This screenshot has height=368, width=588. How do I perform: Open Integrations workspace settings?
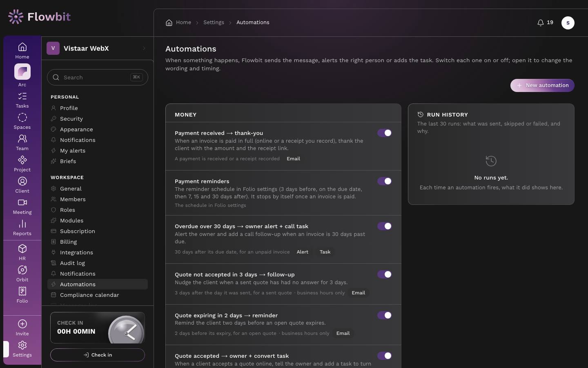[97, 252]
